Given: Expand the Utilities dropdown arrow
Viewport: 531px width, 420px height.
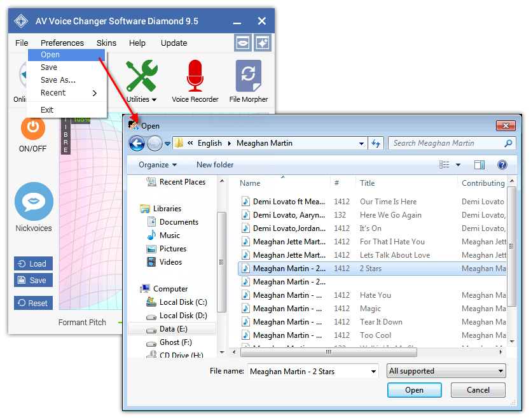Looking at the screenshot, I should (154, 100).
